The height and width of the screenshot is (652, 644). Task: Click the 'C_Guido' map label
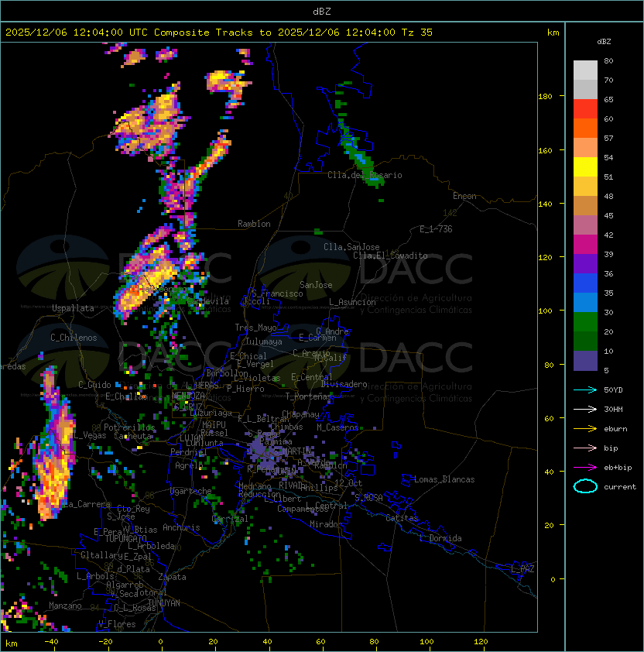pos(94,385)
